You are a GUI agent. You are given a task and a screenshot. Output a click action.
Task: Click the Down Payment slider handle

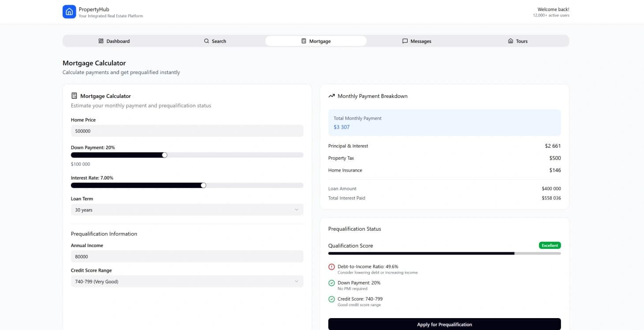[x=165, y=155]
